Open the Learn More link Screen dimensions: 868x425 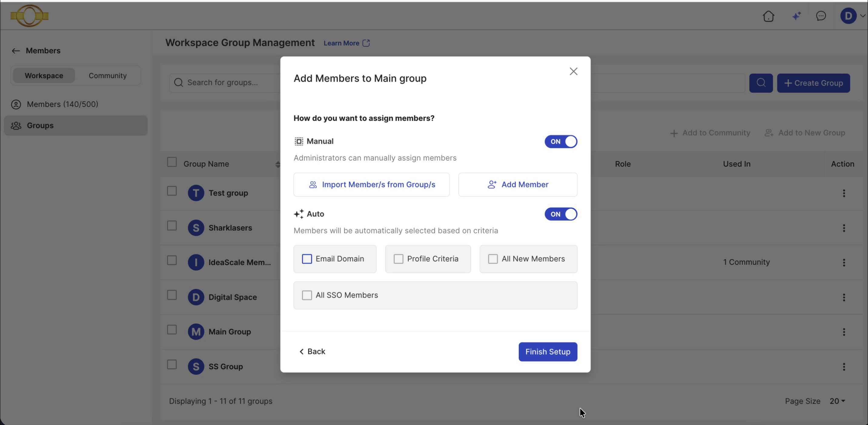(x=347, y=43)
